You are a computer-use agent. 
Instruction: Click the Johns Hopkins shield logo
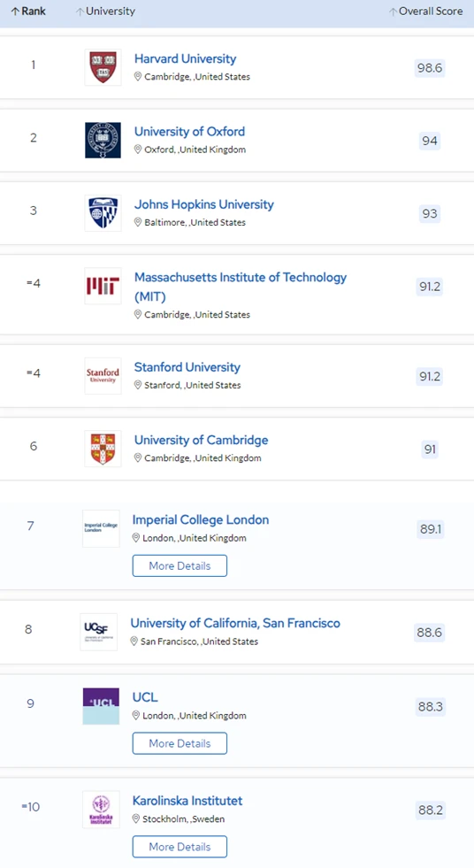tap(103, 213)
